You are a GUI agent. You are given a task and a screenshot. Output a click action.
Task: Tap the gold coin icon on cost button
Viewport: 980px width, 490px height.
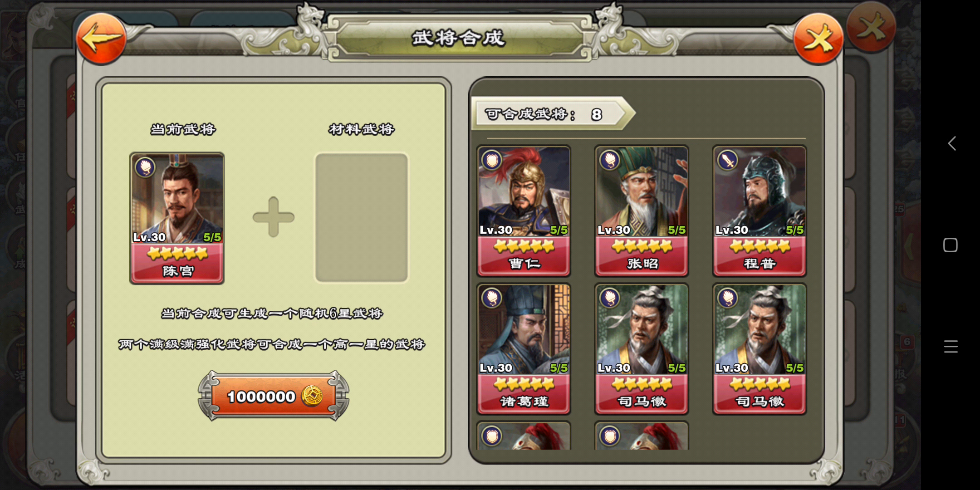pos(313,396)
